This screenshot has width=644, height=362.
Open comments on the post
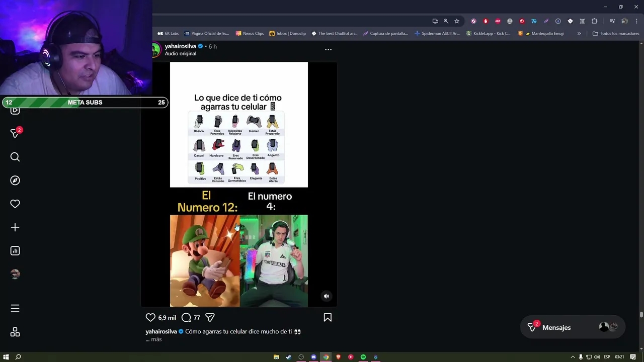[x=186, y=317]
